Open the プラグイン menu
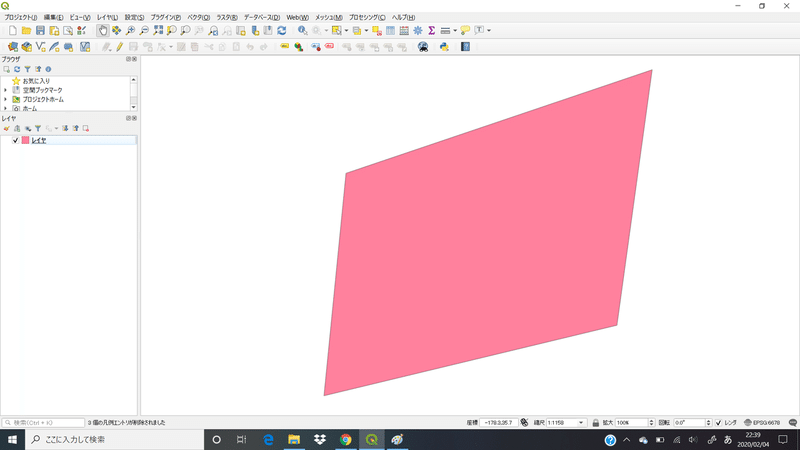The image size is (800, 450). [165, 17]
